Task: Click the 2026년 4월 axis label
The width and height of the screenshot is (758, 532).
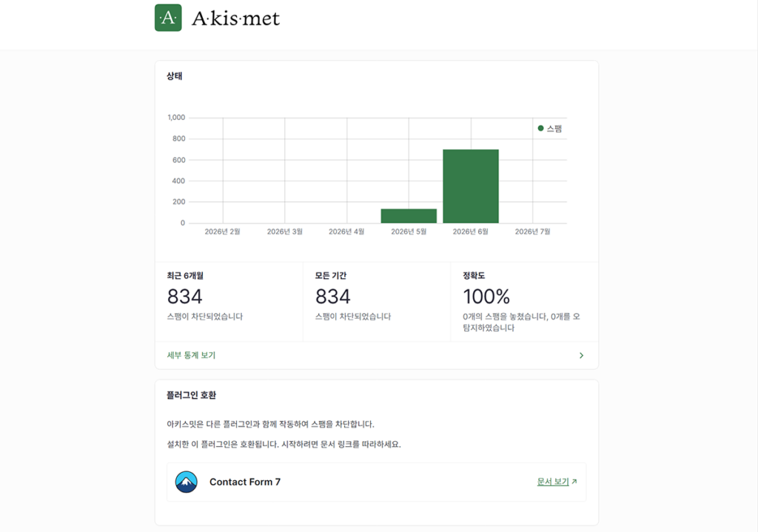Action: pyautogui.click(x=346, y=232)
